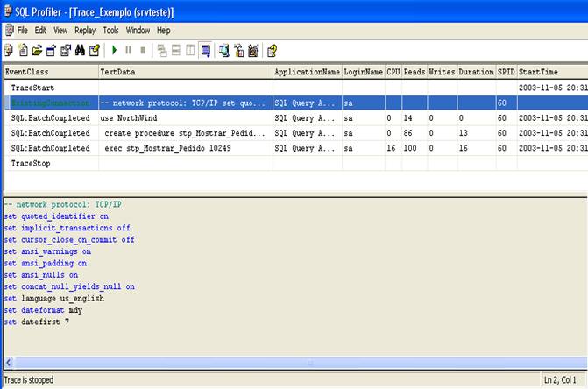Screen dimensions: 588x389
Task: Click the Pause Trace icon
Action: (x=128, y=50)
